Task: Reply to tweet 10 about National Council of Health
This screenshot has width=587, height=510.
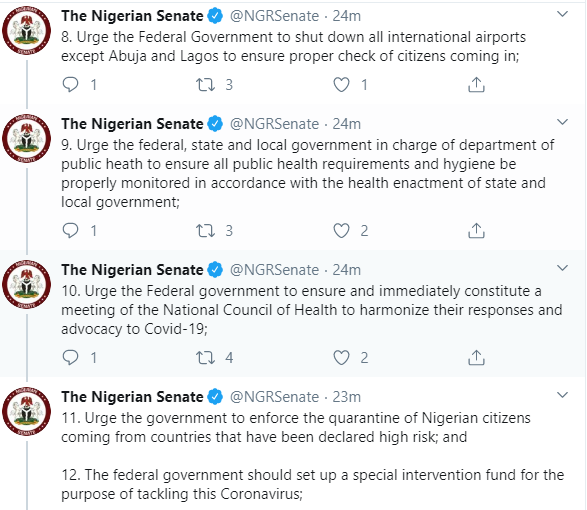Action: (70, 357)
